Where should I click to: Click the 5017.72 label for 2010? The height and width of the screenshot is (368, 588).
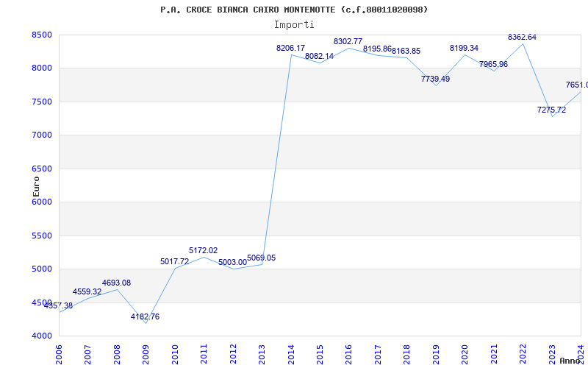(x=174, y=261)
